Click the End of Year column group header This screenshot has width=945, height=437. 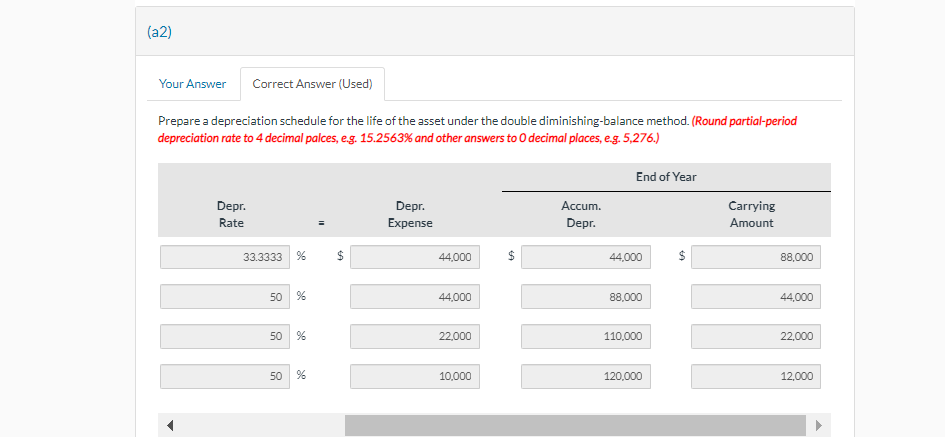pyautogui.click(x=666, y=177)
